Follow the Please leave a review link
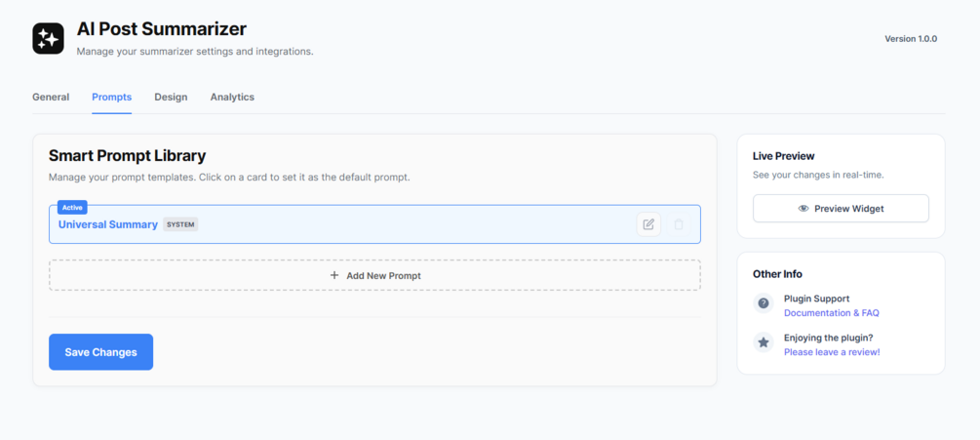This screenshot has height=440, width=980. (x=831, y=352)
